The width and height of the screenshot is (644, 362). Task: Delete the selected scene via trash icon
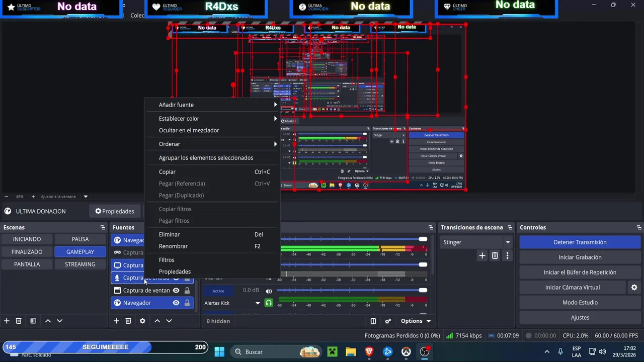click(x=19, y=321)
